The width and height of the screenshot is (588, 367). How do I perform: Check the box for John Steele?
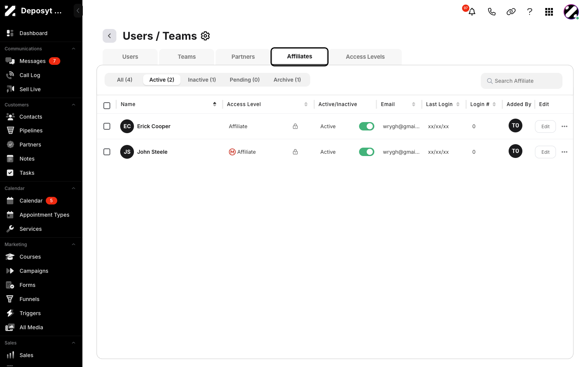point(107,152)
